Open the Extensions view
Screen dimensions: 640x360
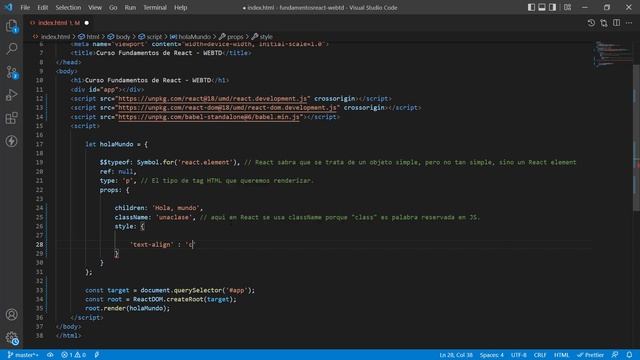pyautogui.click(x=11, y=118)
